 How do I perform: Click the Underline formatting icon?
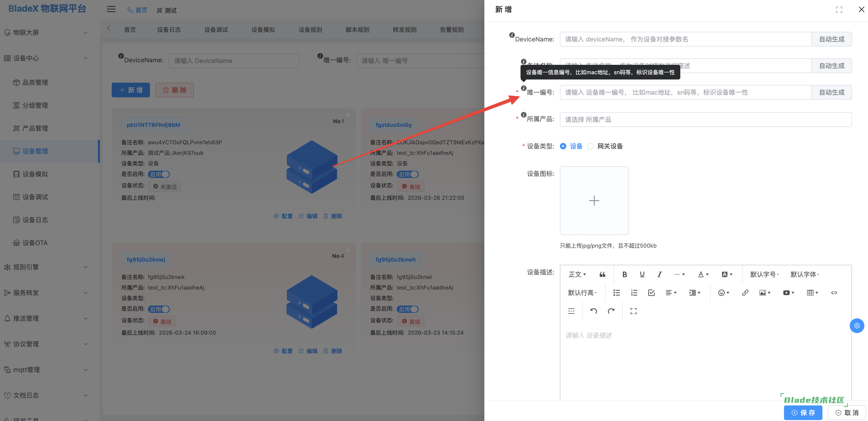click(642, 274)
